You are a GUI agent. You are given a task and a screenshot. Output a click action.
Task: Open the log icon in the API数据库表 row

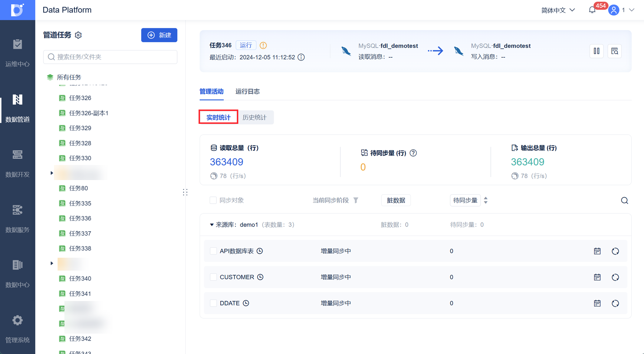click(597, 251)
